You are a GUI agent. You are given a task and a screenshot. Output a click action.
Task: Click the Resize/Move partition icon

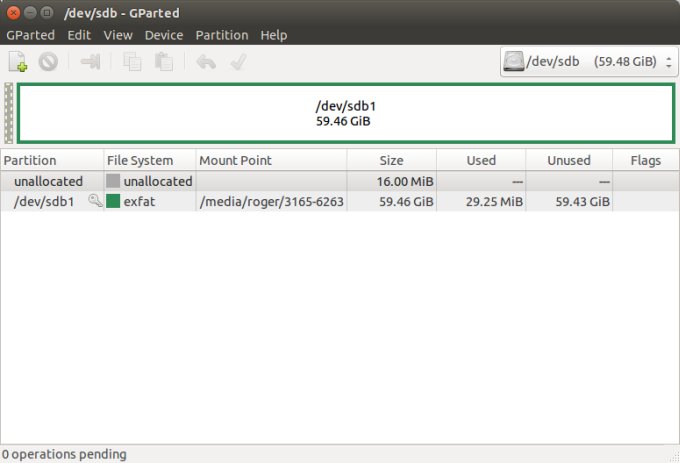[x=91, y=62]
